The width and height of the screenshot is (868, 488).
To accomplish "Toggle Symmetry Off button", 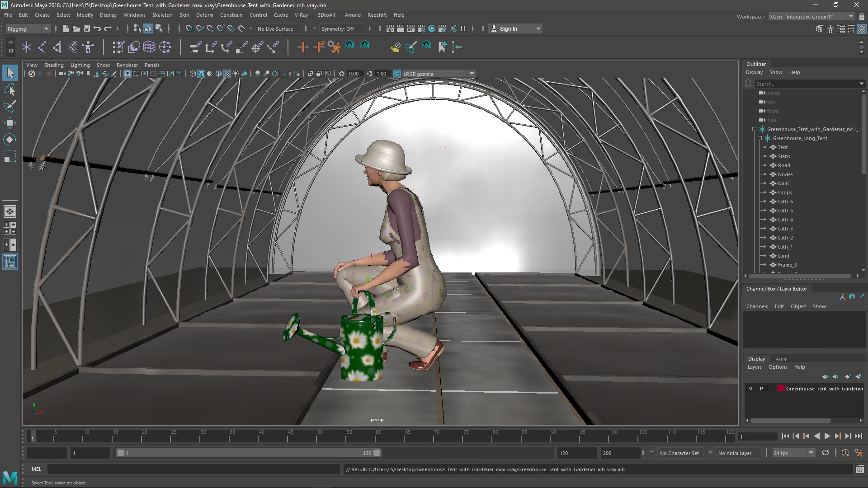I will [339, 28].
